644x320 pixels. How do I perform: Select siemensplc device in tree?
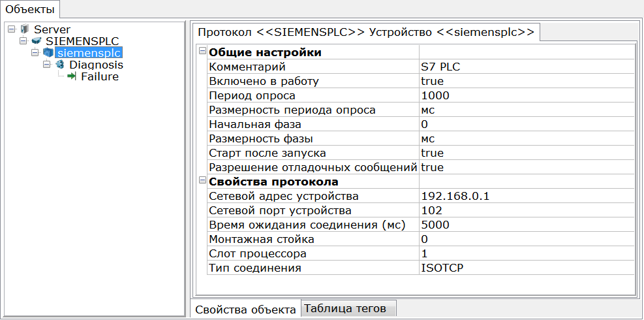coord(90,53)
